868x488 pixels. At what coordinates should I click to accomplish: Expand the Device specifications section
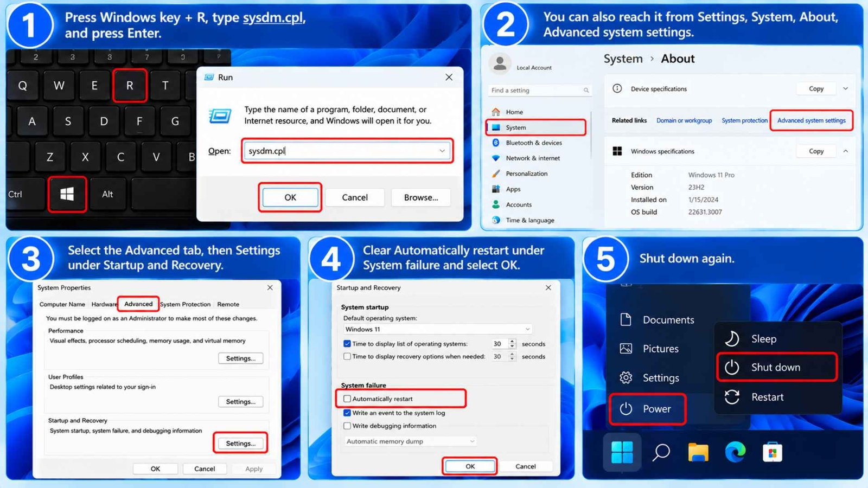coord(845,89)
